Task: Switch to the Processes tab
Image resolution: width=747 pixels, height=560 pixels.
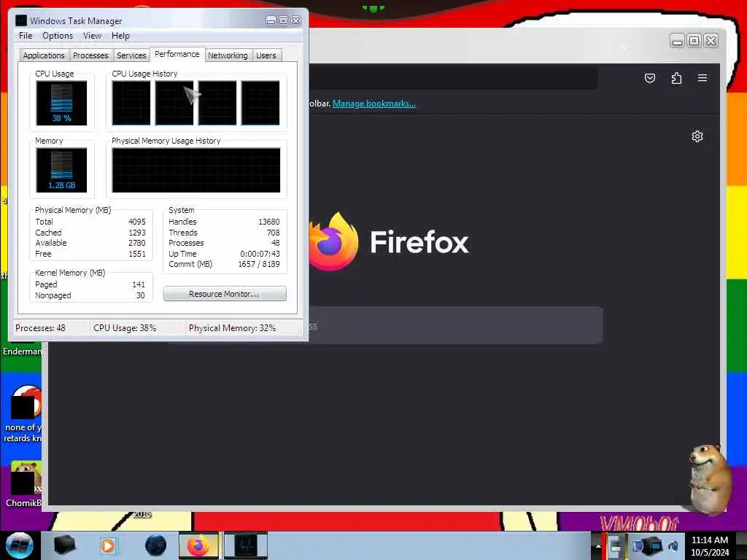Action: [90, 55]
